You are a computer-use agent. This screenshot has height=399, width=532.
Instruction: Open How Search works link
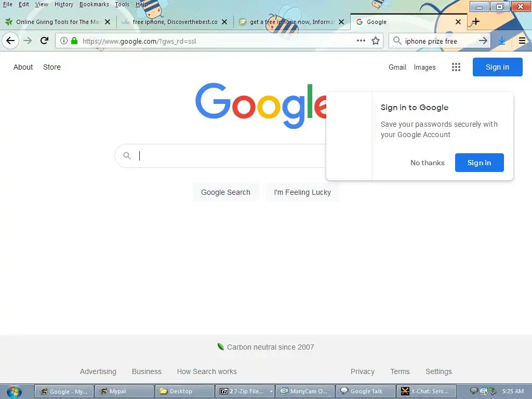pos(207,371)
